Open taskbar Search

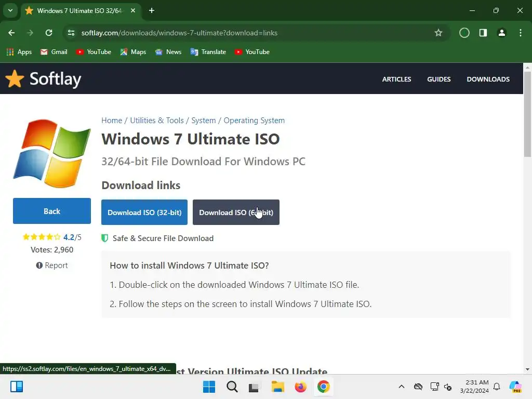[232, 387]
